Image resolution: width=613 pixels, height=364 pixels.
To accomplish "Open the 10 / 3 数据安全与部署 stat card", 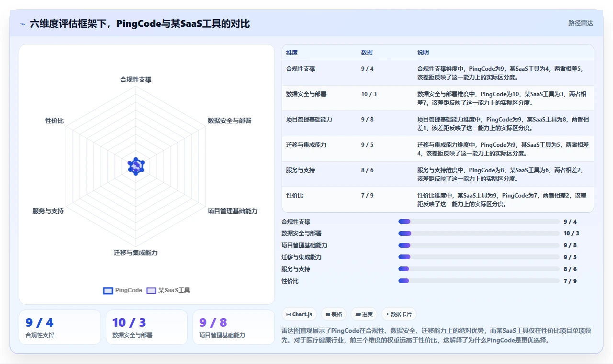I will 147,327.
